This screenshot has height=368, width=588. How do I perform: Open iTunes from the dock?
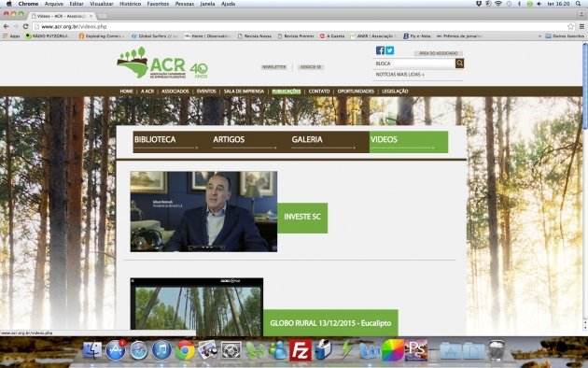click(x=161, y=350)
